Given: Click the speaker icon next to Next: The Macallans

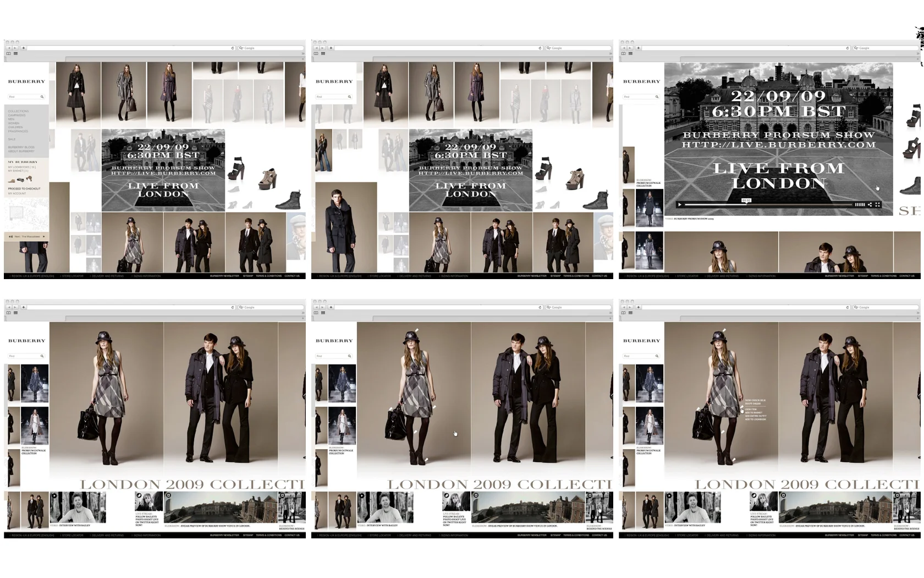Looking at the screenshot, I should point(10,236).
